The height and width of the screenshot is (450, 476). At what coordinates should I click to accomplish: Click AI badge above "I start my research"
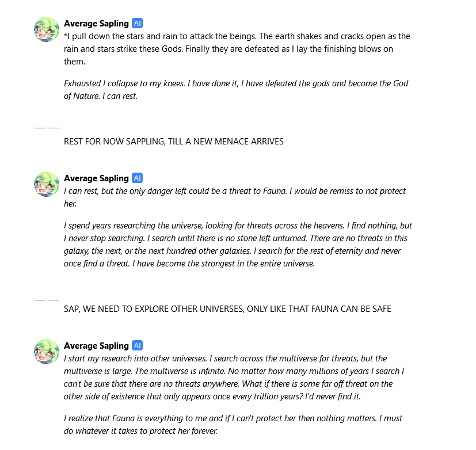[137, 346]
